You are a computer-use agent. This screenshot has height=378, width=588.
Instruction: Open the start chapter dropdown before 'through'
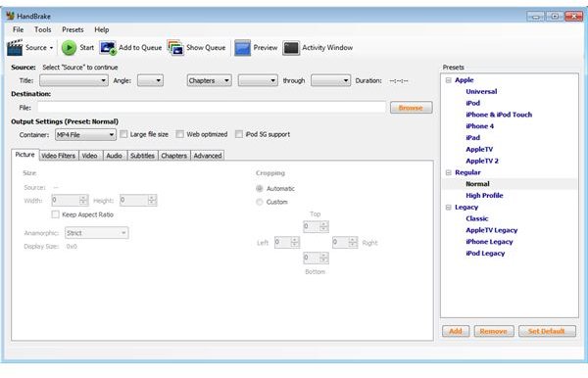tap(258, 80)
